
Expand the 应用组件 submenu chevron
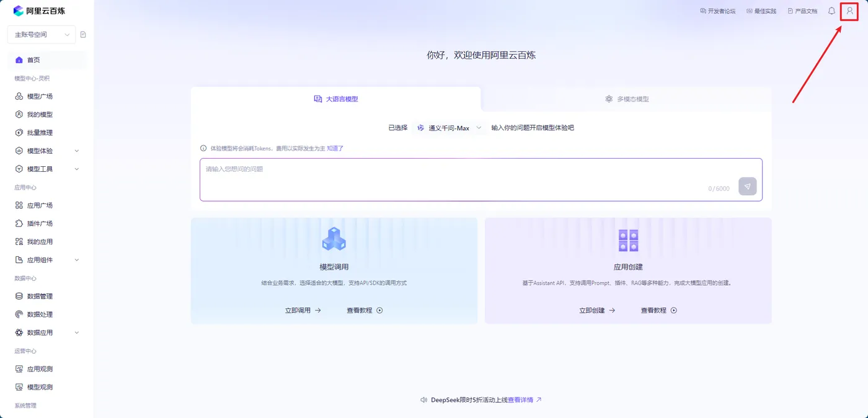[77, 260]
